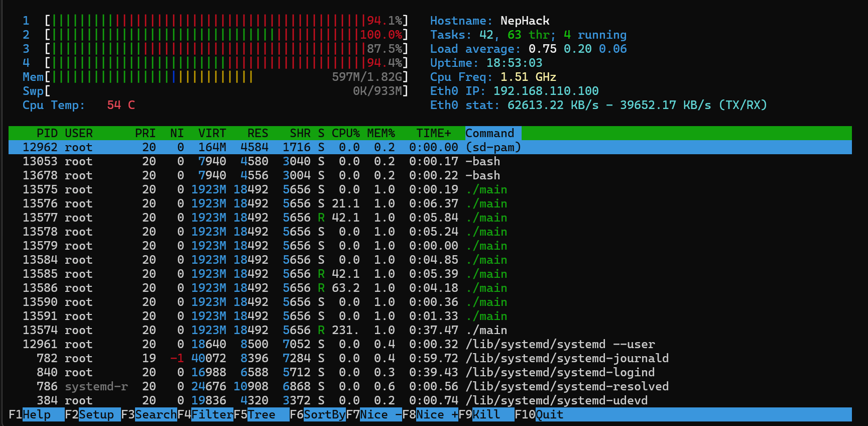Open F1 Help

[x=37, y=414]
